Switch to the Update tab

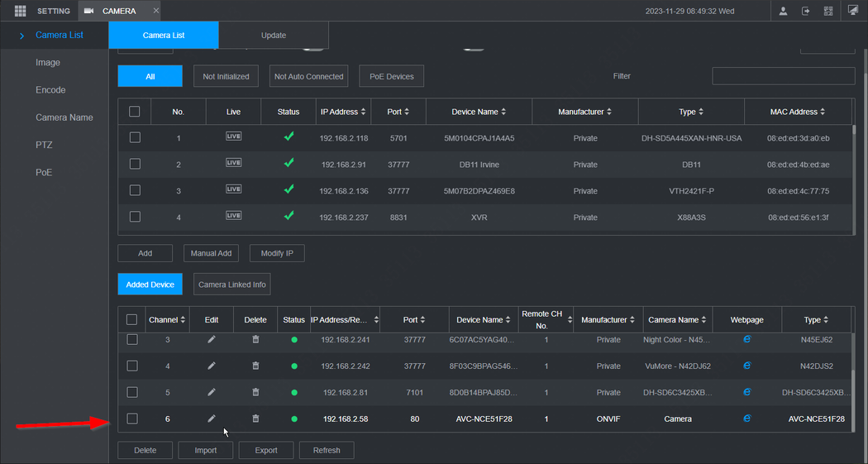(274, 36)
